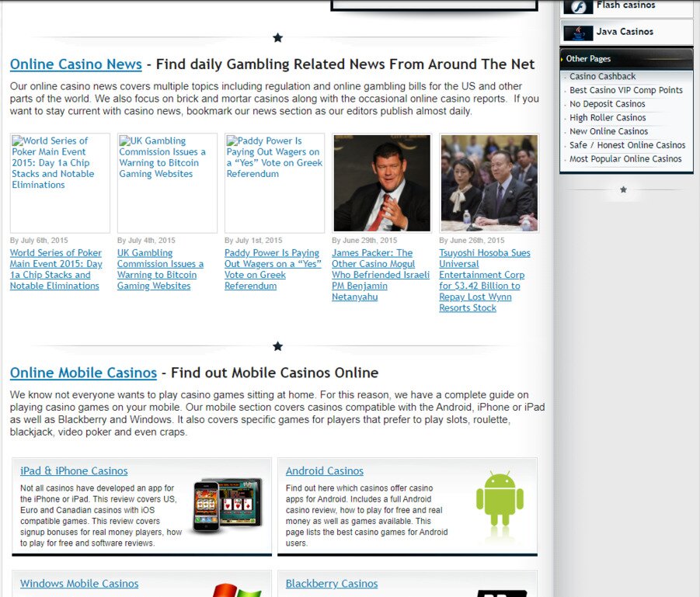Click the date By July 6th, 2015
The image size is (700, 597).
[x=39, y=240]
